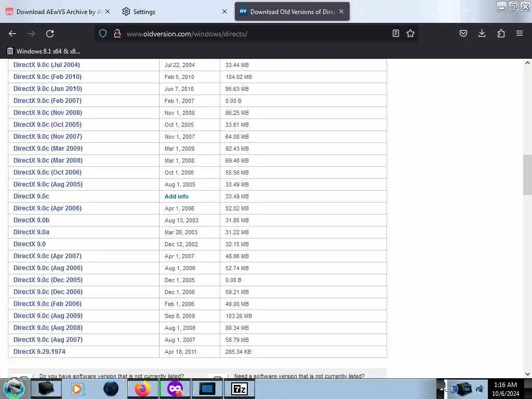Viewport: 532px width, 399px height.
Task: Open the extensions puzzle icon
Action: (501, 33)
